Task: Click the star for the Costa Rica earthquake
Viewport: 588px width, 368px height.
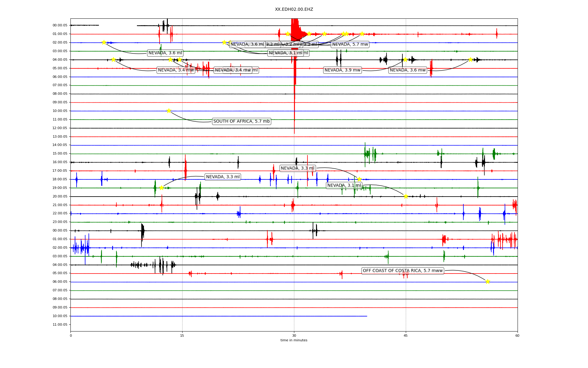Action: (488, 282)
